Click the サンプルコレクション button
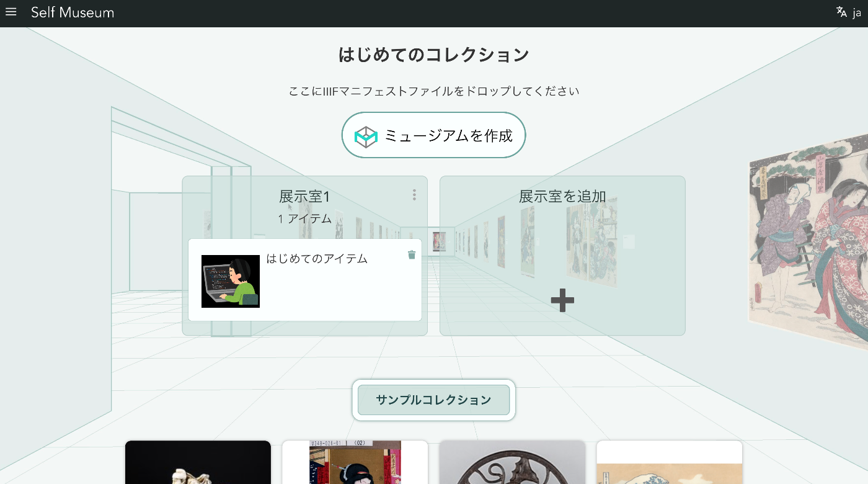Image resolution: width=868 pixels, height=484 pixels. pyautogui.click(x=433, y=400)
